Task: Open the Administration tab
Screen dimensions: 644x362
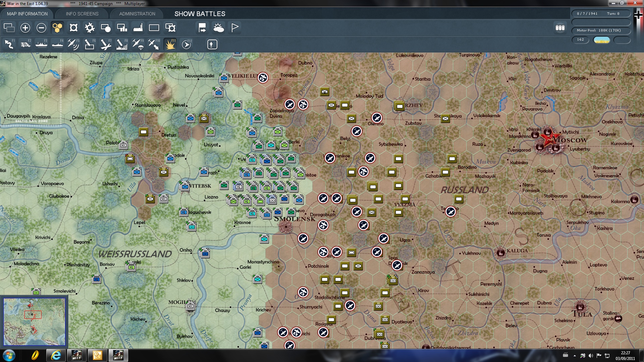Action: pyautogui.click(x=137, y=14)
